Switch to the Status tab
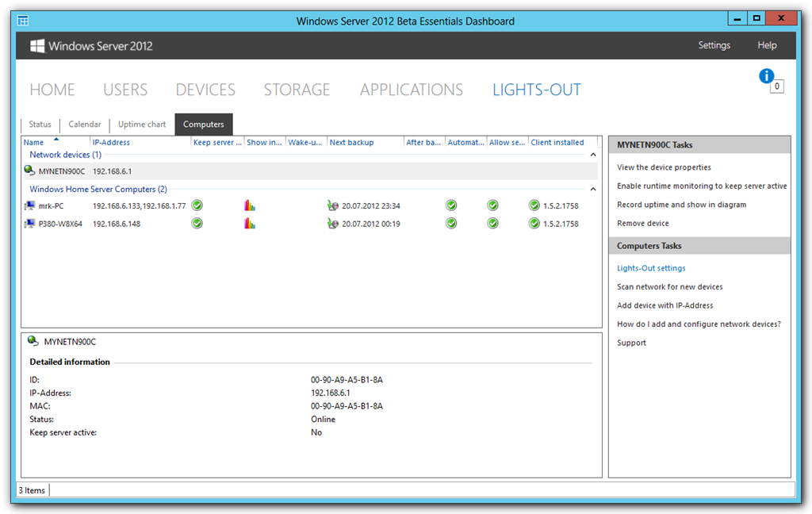Viewport: 812px width, 514px height. point(40,125)
